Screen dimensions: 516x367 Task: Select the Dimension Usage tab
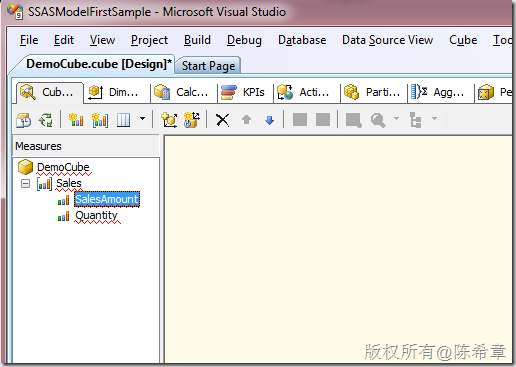(116, 92)
